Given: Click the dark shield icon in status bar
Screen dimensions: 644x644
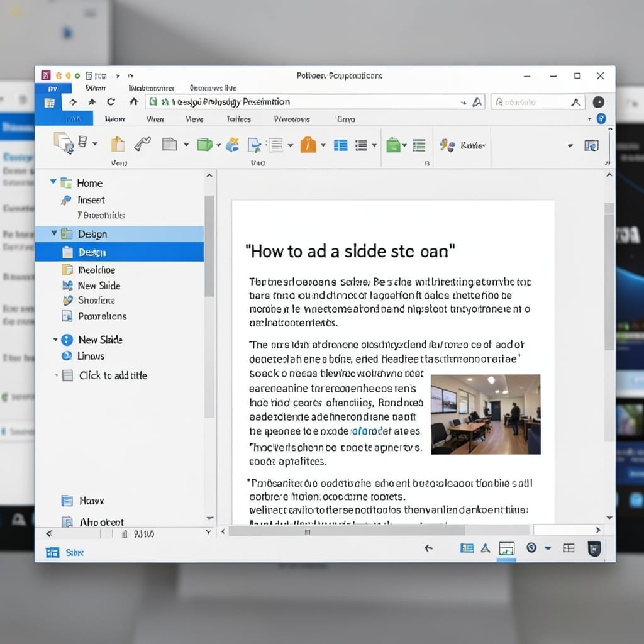Looking at the screenshot, I should (594, 548).
